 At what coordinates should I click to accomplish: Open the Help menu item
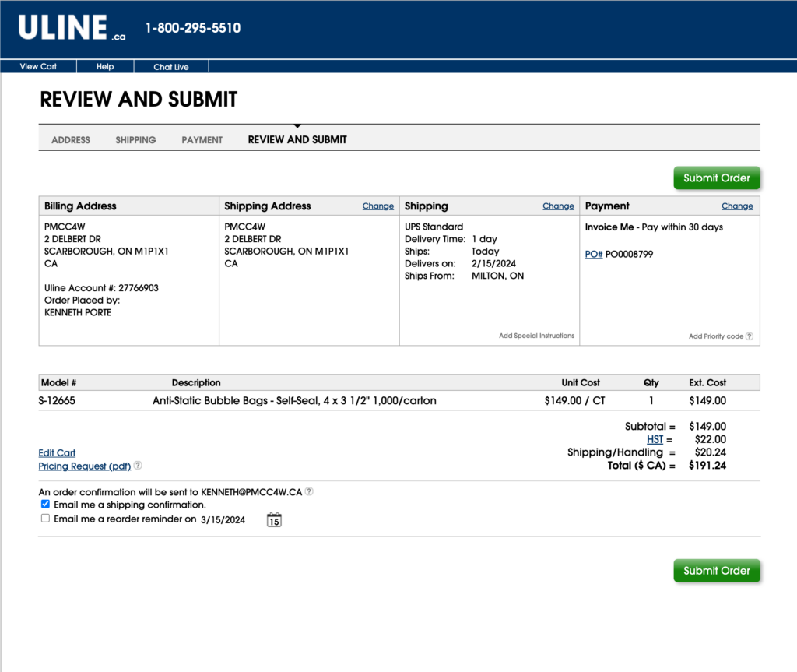click(x=105, y=66)
